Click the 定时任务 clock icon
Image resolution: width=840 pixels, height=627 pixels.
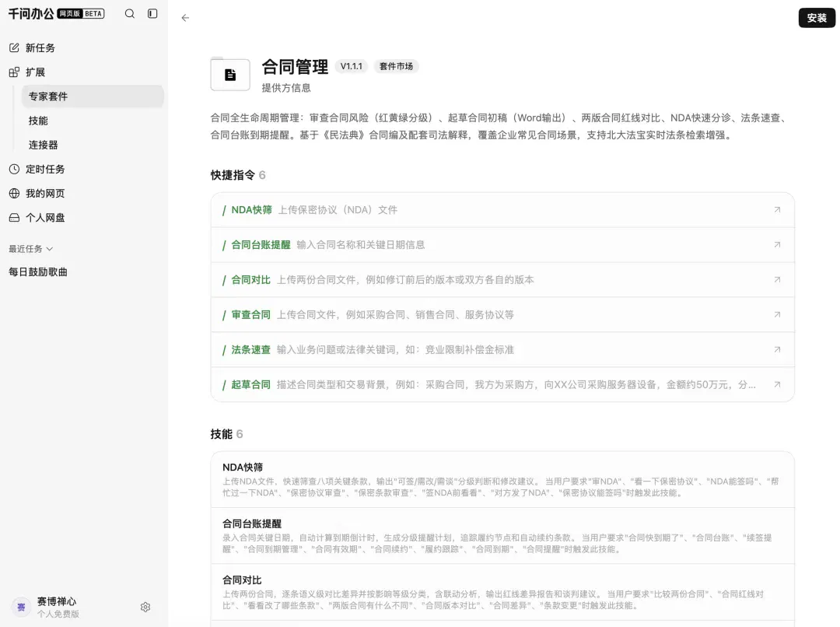(15, 169)
